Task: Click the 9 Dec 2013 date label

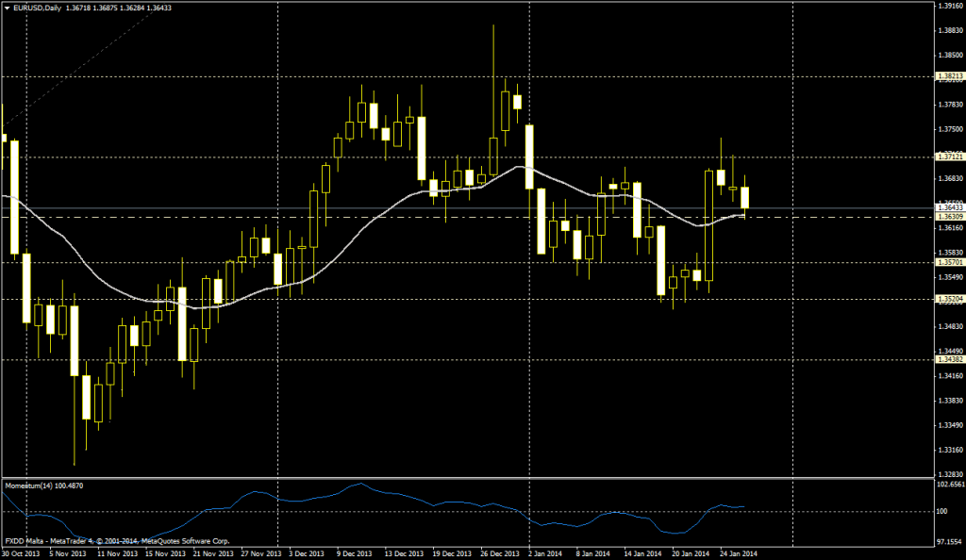Action: point(354,553)
